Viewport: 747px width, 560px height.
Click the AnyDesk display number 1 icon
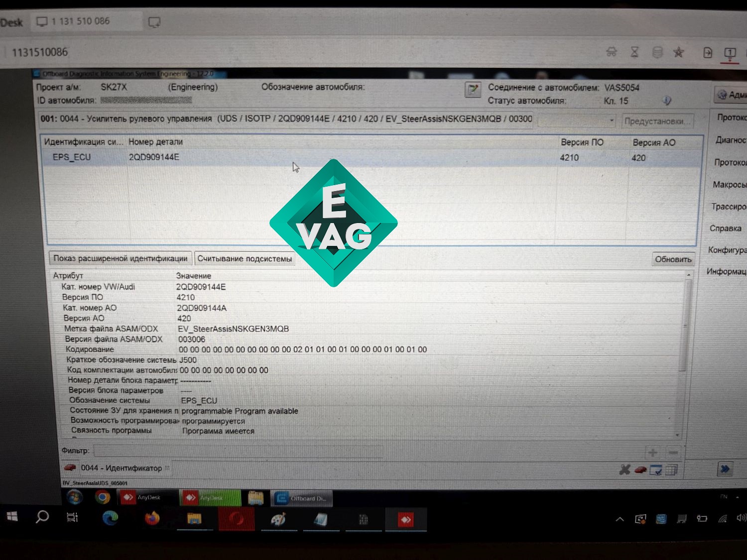click(x=730, y=53)
